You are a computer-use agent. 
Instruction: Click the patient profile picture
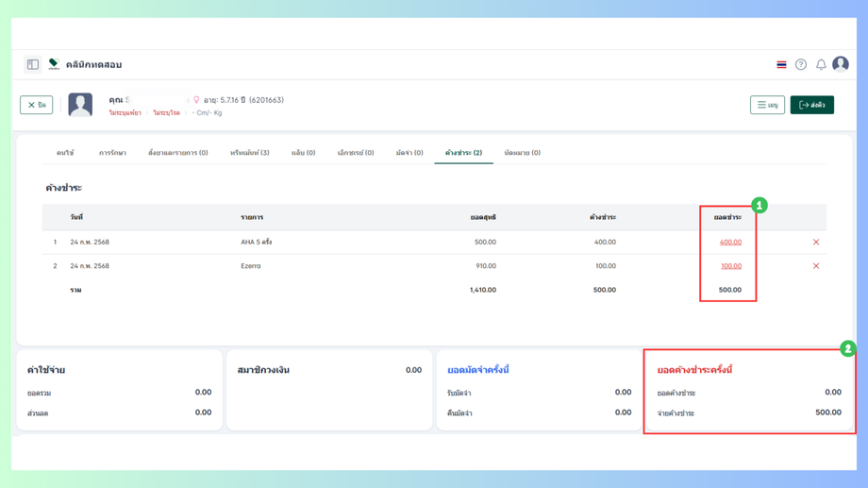tap(80, 105)
